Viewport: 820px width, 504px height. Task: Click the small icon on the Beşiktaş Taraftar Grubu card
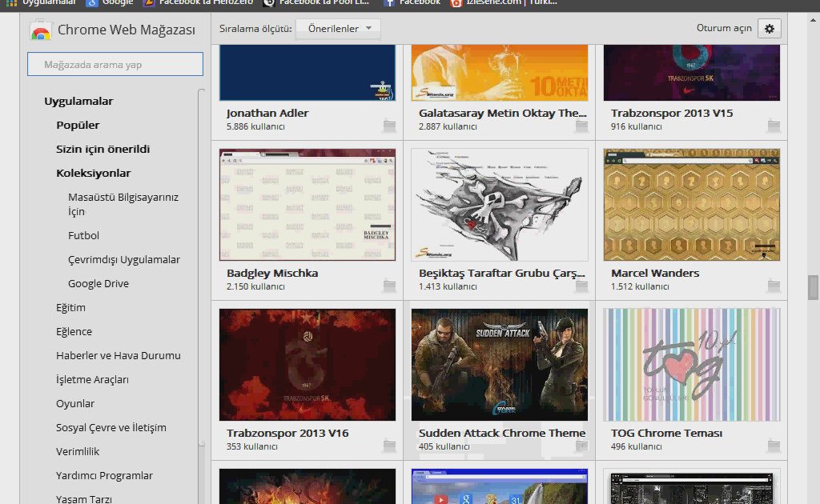[x=581, y=286]
